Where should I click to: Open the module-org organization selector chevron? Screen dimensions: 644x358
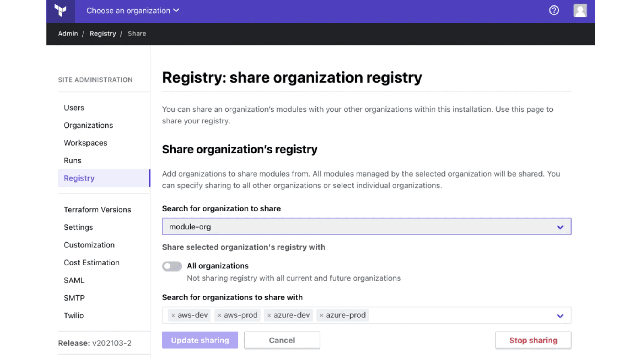pos(560,227)
